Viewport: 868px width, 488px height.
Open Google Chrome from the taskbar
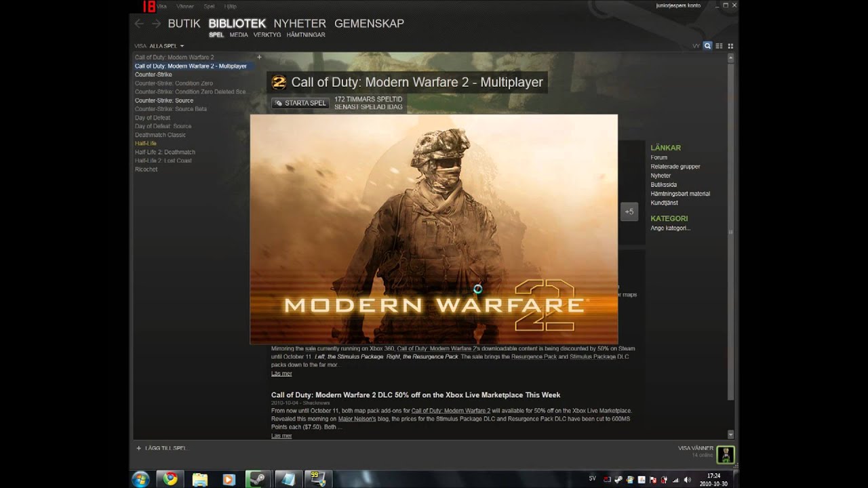coord(170,479)
